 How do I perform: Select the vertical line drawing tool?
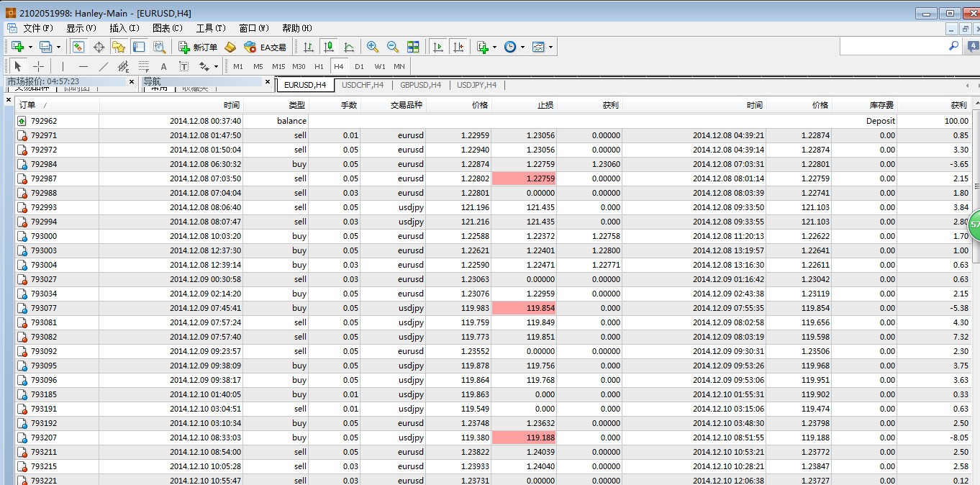pos(63,66)
